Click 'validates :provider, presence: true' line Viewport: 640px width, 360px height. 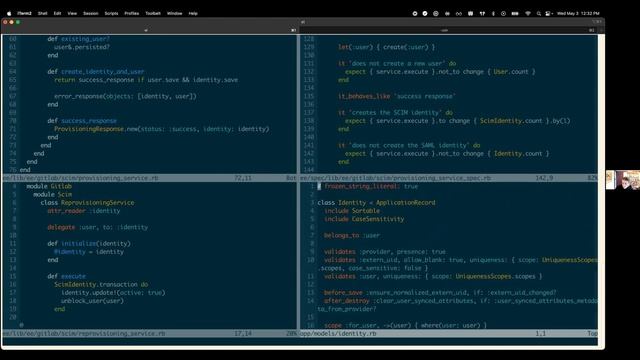tap(385, 252)
